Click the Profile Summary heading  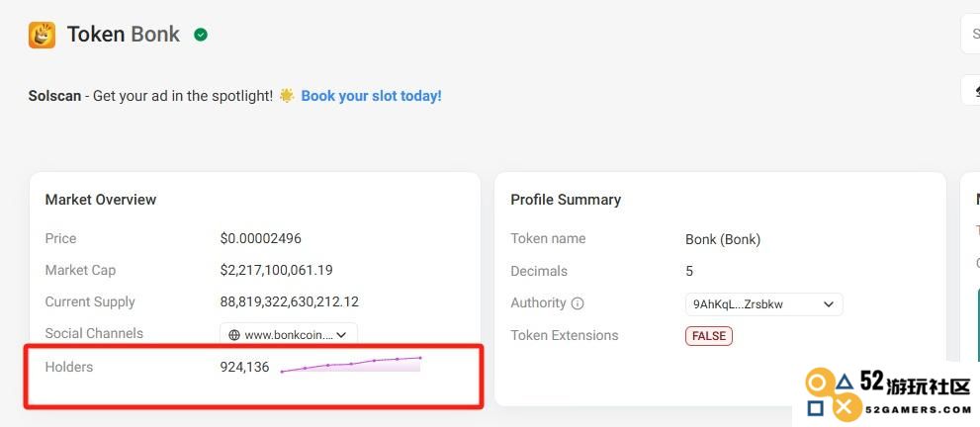(x=566, y=200)
